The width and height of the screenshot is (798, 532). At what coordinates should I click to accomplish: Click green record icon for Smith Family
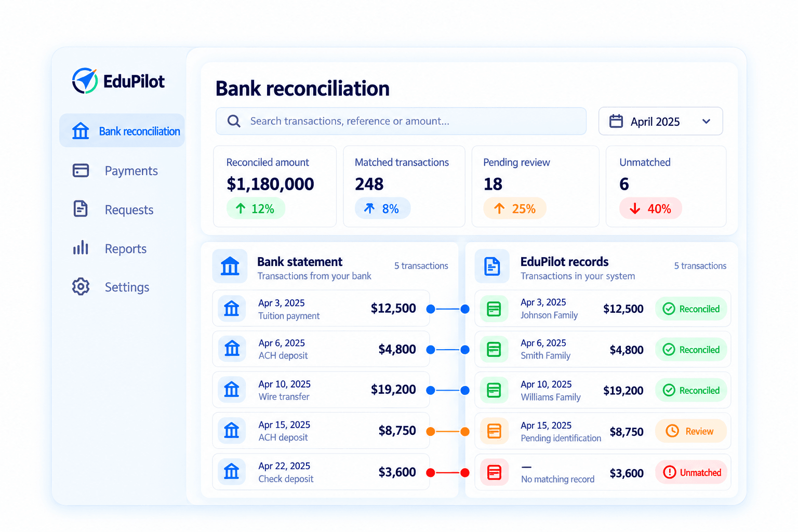click(x=494, y=349)
